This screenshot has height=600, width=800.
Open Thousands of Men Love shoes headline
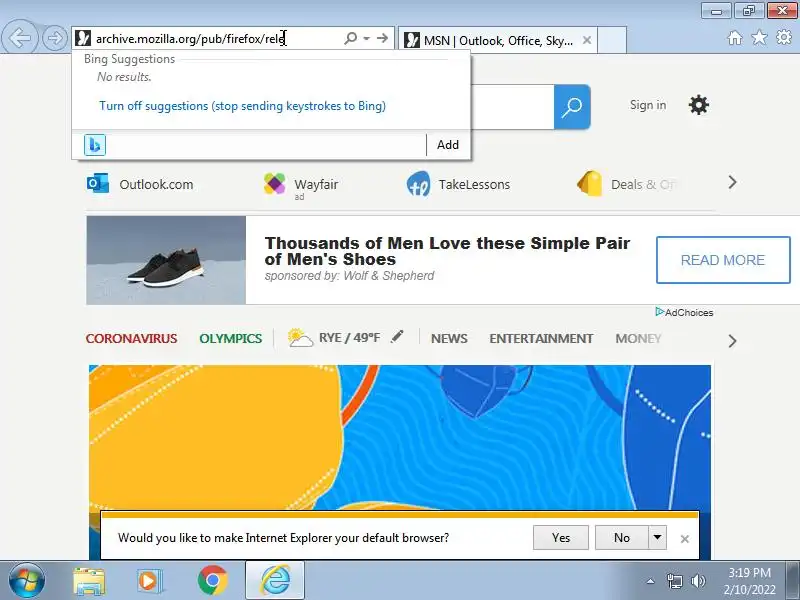(447, 251)
